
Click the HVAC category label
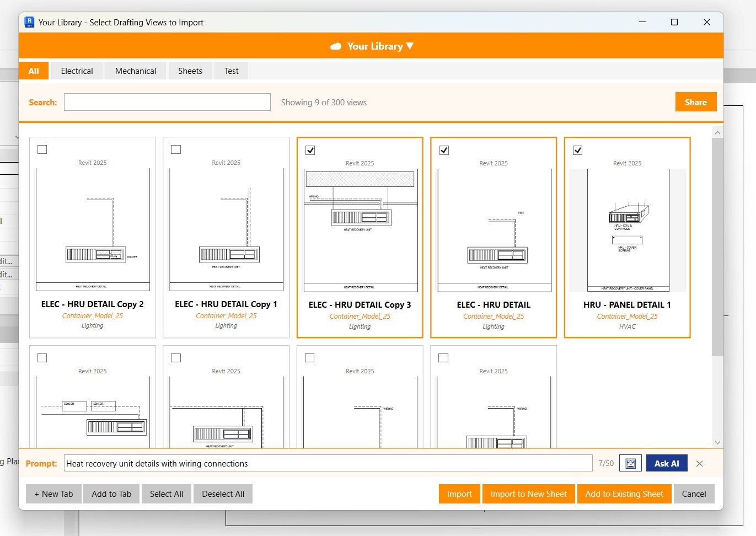point(627,326)
